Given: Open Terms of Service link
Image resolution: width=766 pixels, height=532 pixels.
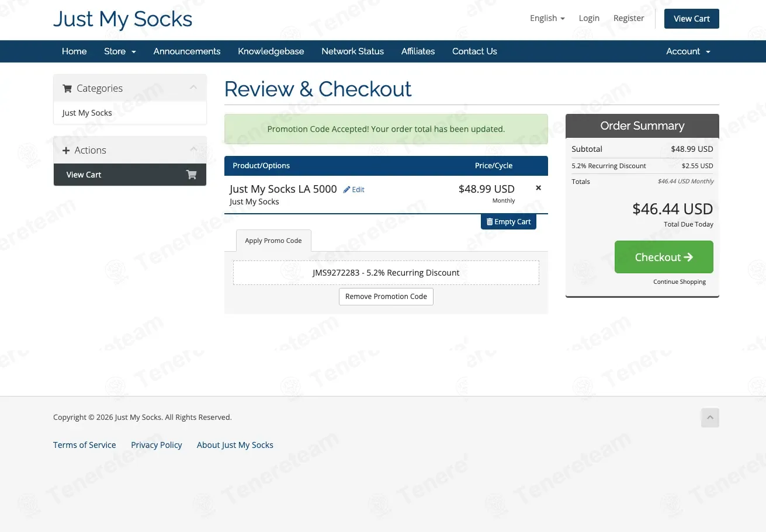Looking at the screenshot, I should tap(85, 445).
